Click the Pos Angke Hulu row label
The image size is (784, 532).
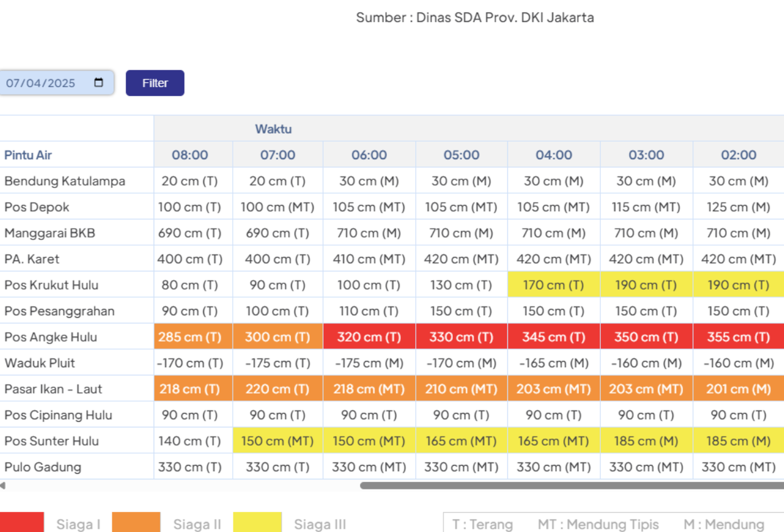tap(51, 337)
